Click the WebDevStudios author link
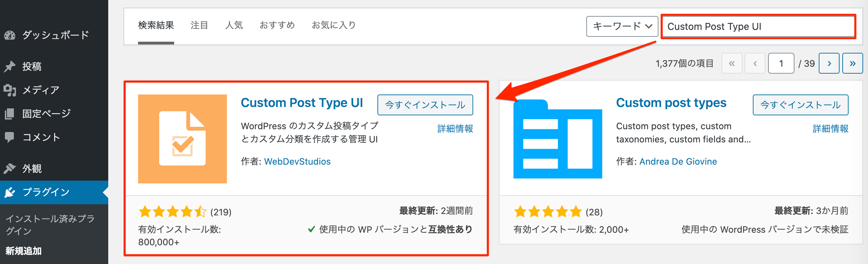 point(297,162)
